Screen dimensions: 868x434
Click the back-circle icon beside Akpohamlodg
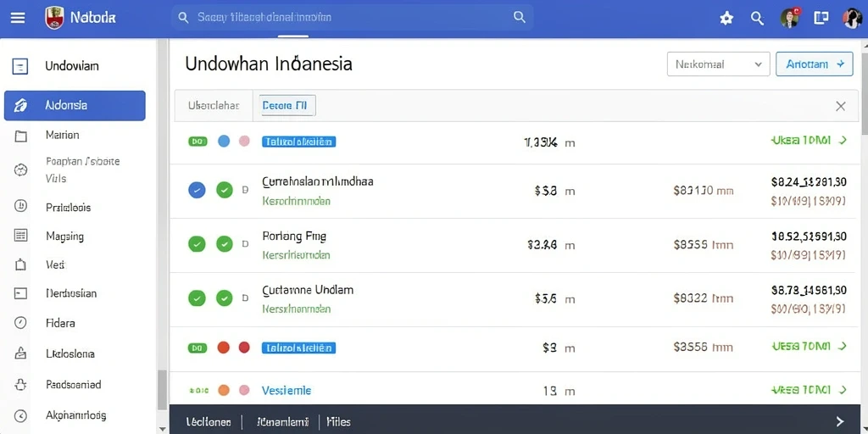[20, 415]
